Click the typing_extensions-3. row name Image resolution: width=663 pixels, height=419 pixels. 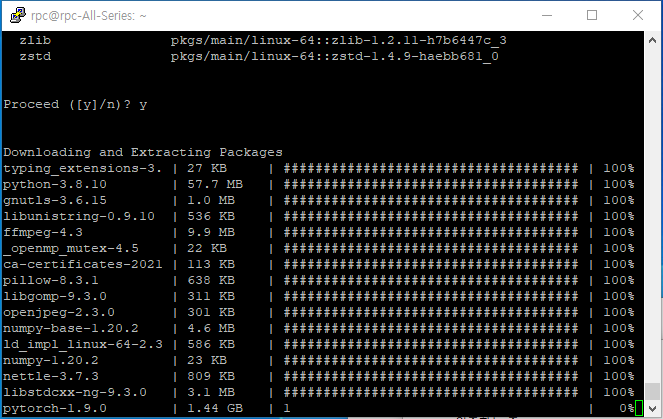82,168
